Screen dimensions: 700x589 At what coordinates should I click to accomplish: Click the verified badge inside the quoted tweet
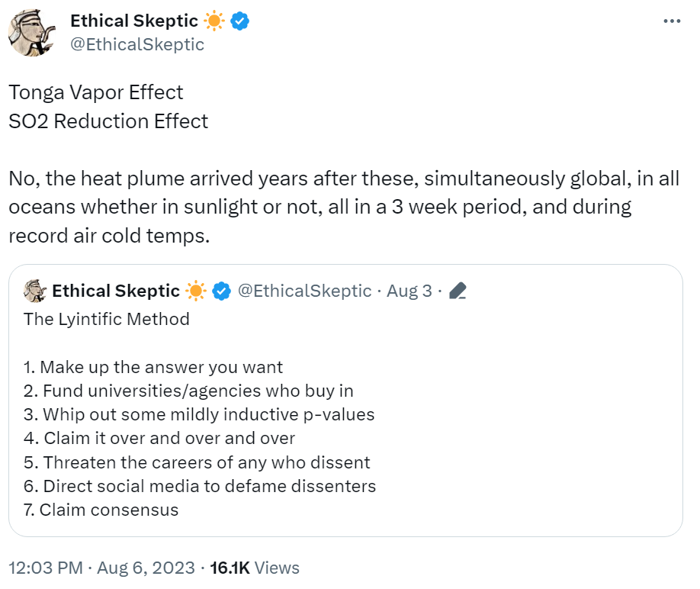click(222, 291)
